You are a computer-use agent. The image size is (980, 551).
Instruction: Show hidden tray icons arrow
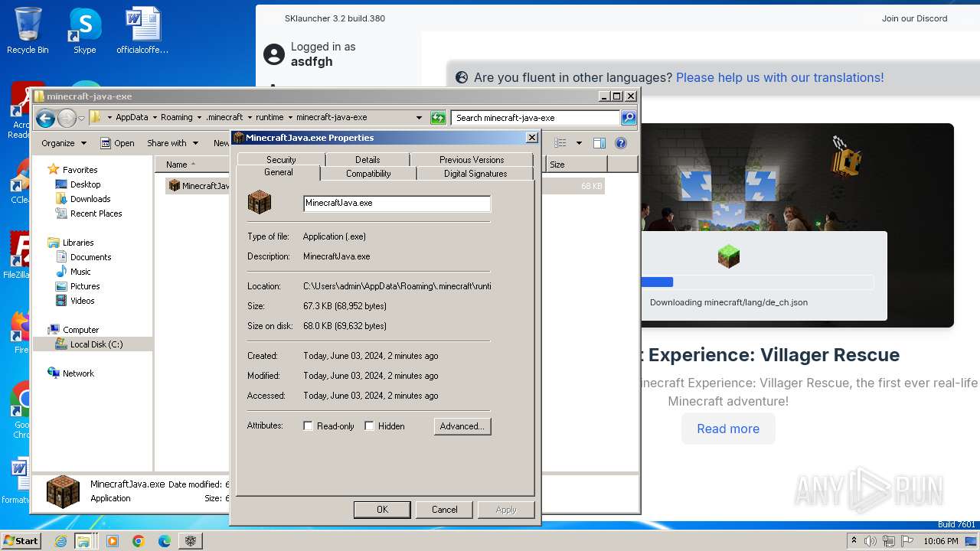[854, 541]
